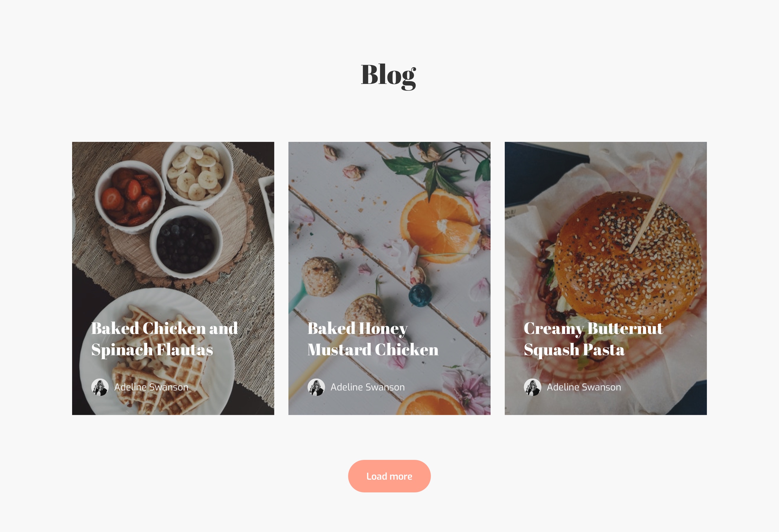Click the bowl of banana slices in the first photo
The image size is (779, 532).
point(197,174)
